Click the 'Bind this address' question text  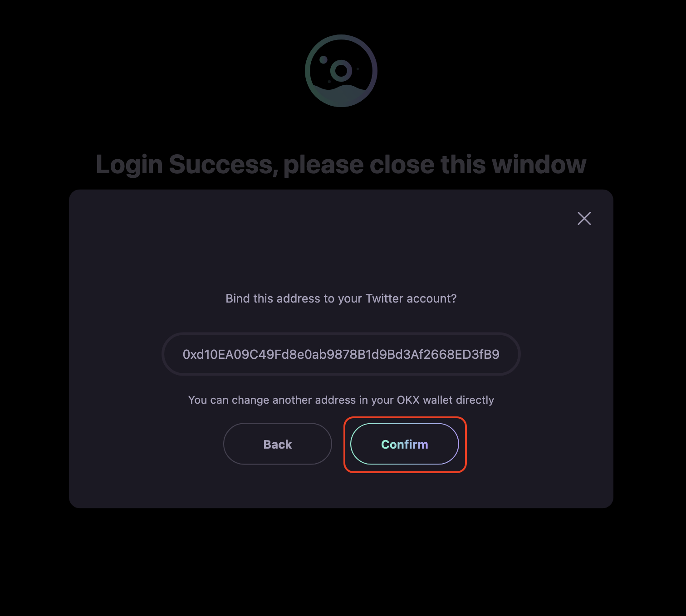341,298
